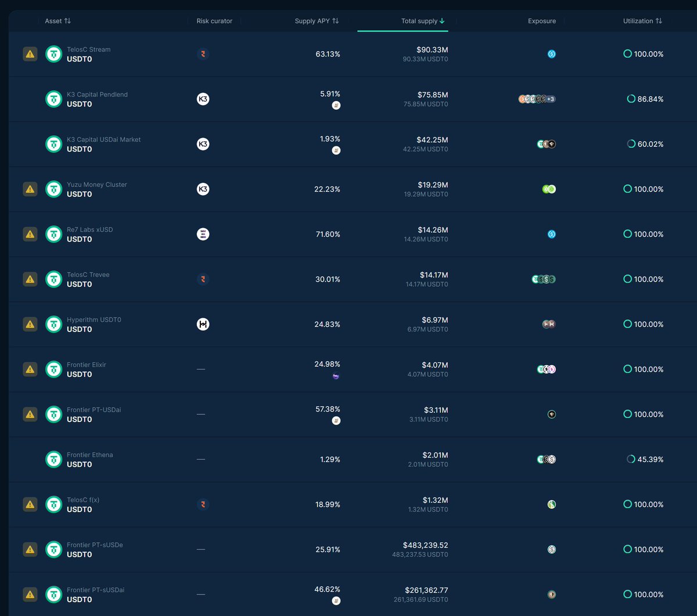Click the Re7 Labs curator icon
Viewport: 697px width, 616px height.
tap(203, 234)
